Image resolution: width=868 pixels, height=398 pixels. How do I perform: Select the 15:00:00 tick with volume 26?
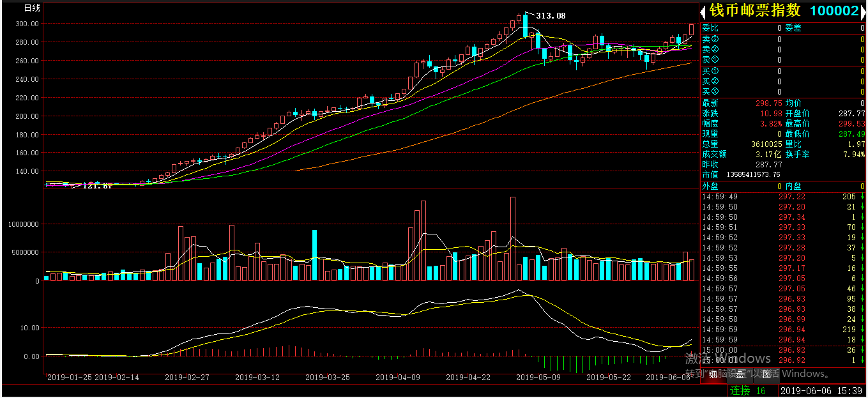(783, 350)
